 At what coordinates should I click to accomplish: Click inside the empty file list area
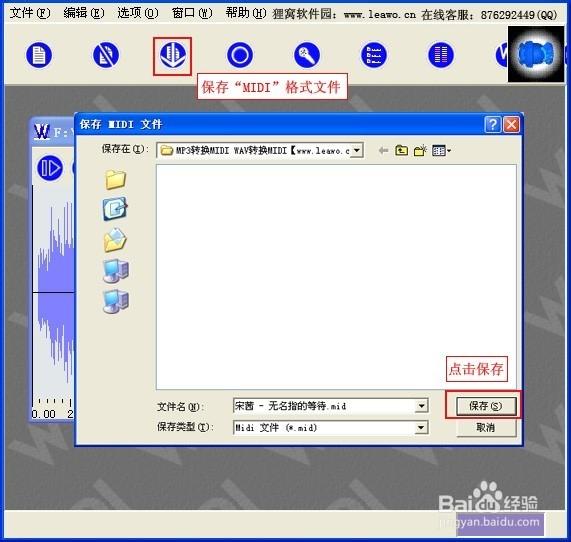(x=336, y=277)
